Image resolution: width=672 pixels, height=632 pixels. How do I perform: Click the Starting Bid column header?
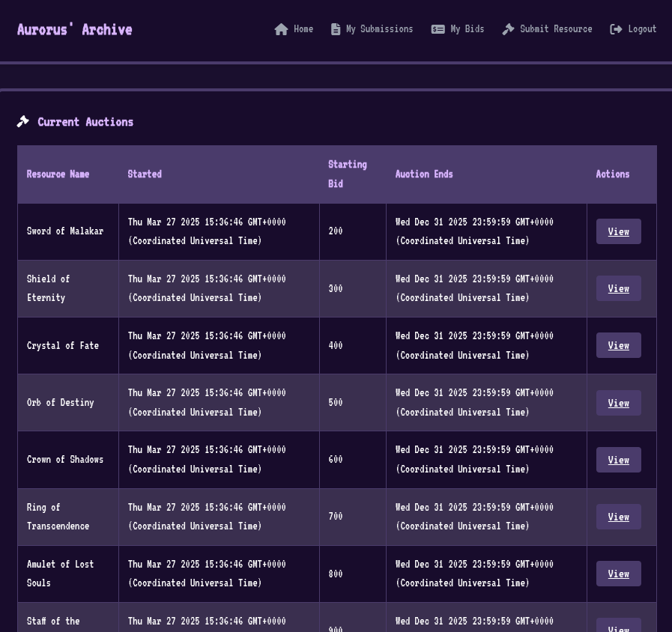348,174
